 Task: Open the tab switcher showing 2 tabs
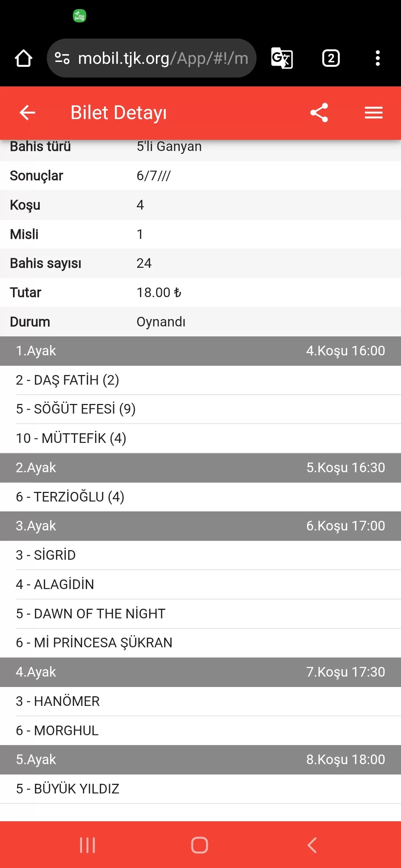[331, 58]
